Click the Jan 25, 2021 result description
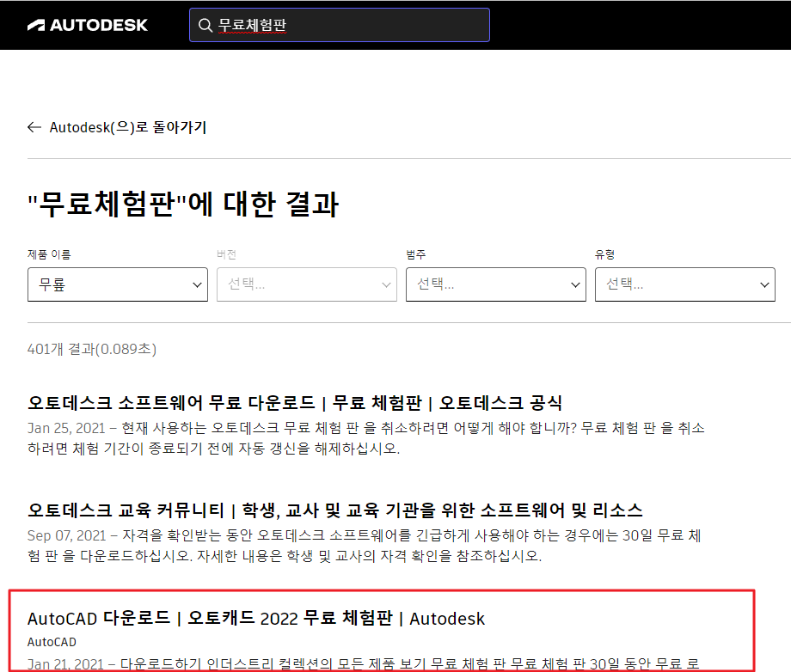This screenshot has height=672, width=791. pos(365,438)
